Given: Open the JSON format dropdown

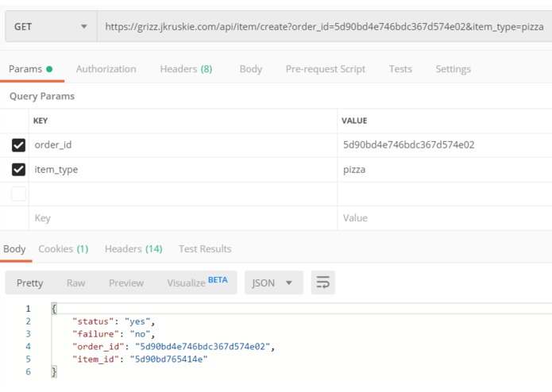Looking at the screenshot, I should [x=273, y=282].
